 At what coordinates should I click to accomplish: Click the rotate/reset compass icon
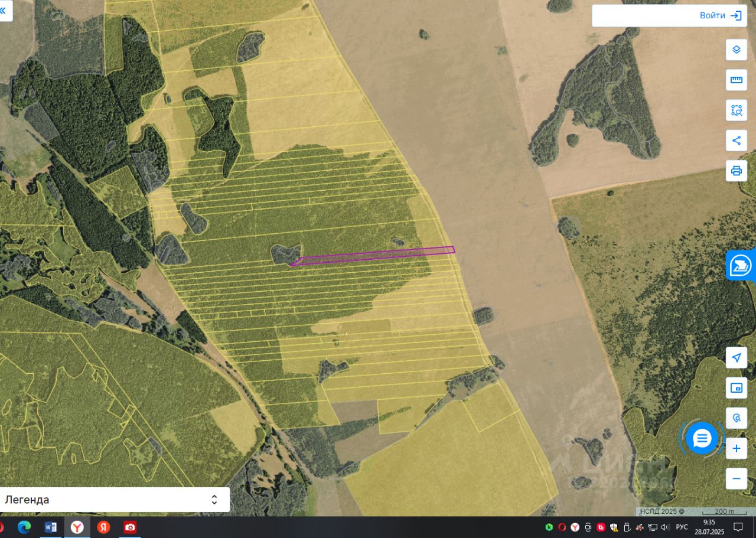[x=736, y=418]
